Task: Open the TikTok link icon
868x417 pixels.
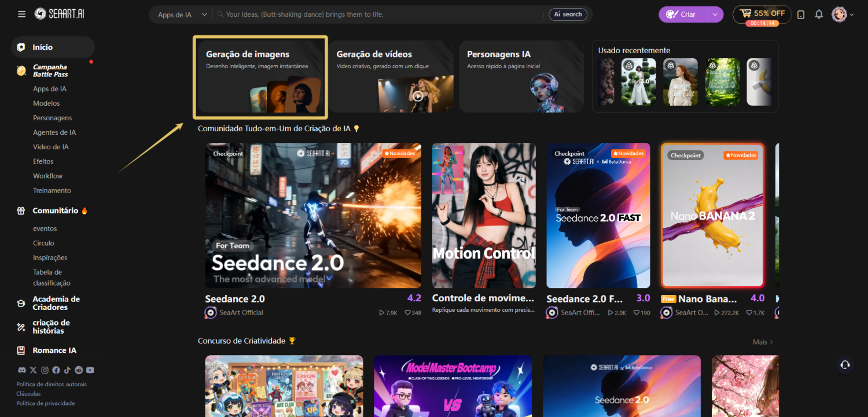Action: [x=67, y=370]
